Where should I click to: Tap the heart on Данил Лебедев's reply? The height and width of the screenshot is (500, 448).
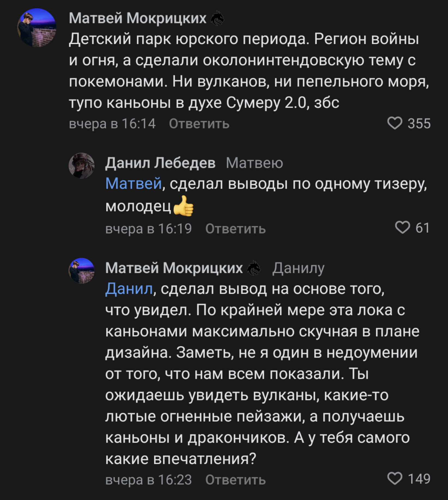coord(402,228)
